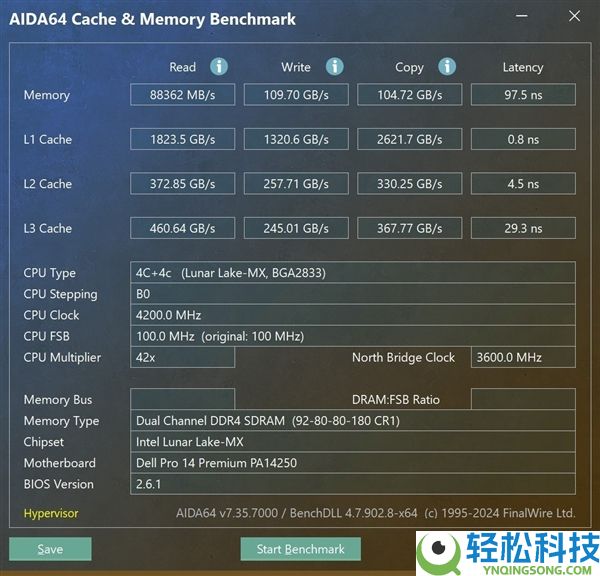Click the yellow Hypervisor label

(x=51, y=513)
